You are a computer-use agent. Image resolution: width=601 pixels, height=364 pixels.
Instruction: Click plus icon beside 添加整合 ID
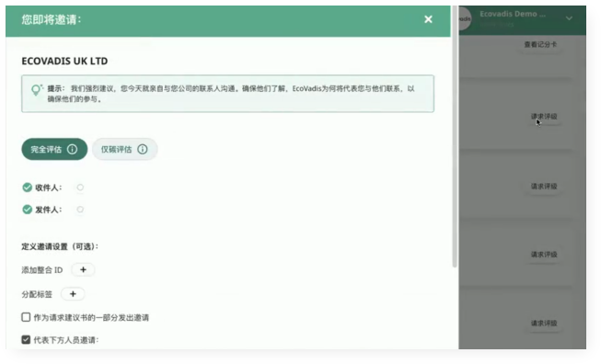83,270
